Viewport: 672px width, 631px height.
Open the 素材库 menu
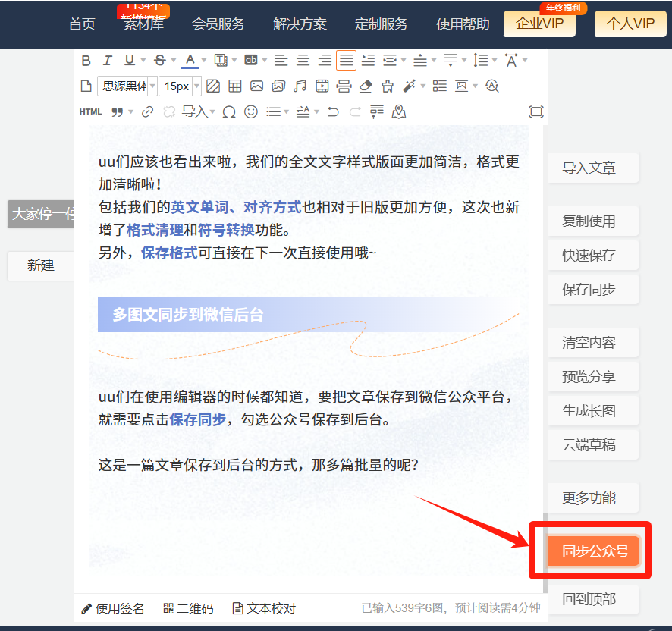[143, 24]
